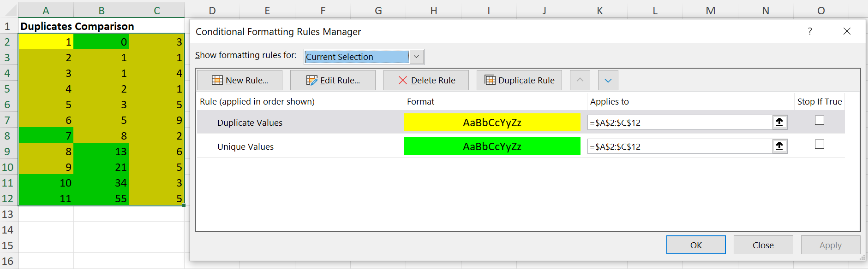Image resolution: width=868 pixels, height=269 pixels.
Task: Click the yellow Duplicate Values format preview
Action: click(492, 123)
